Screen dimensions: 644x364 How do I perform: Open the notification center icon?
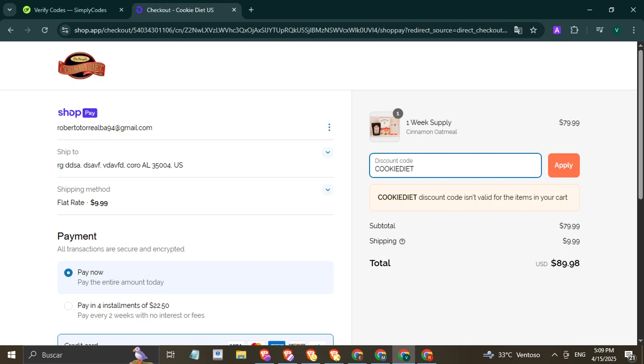coord(630,355)
